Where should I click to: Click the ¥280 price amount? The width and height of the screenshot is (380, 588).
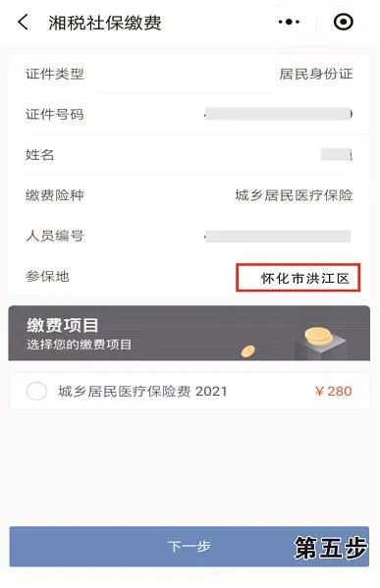pos(333,391)
